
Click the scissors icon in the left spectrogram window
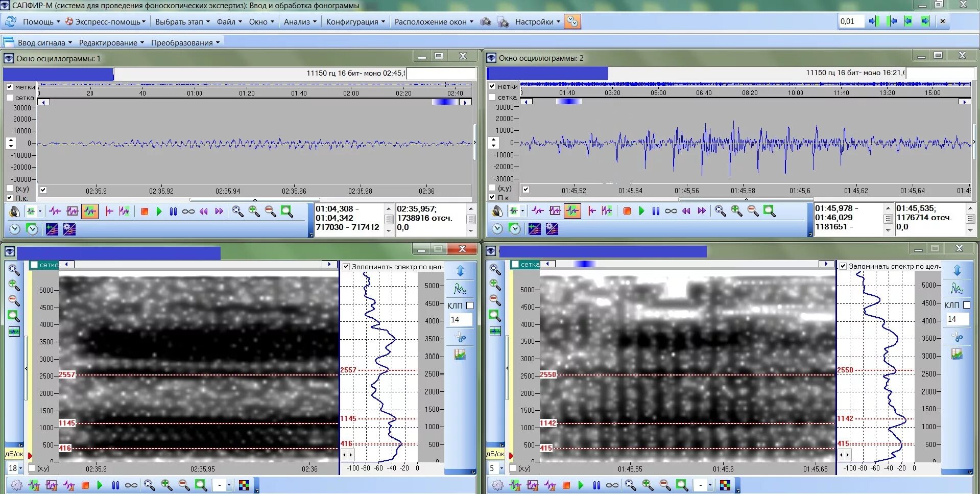tap(460, 337)
